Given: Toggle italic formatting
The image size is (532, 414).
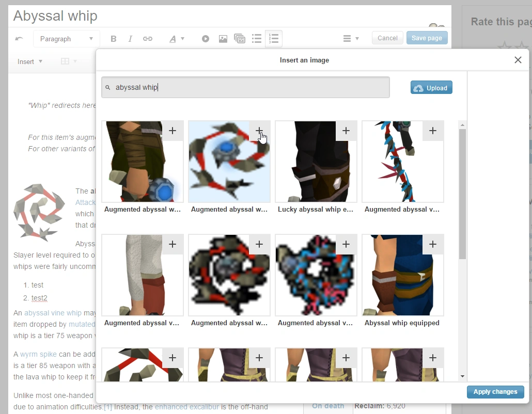Looking at the screenshot, I should pos(130,39).
